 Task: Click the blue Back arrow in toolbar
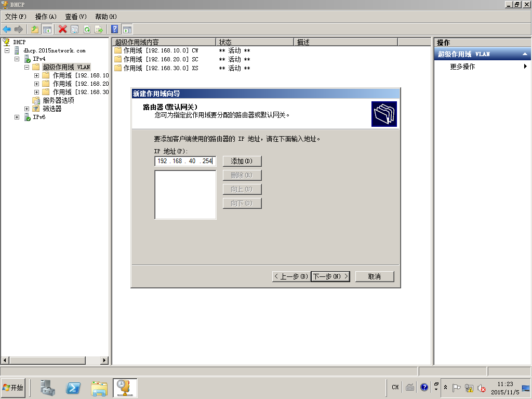click(x=7, y=30)
